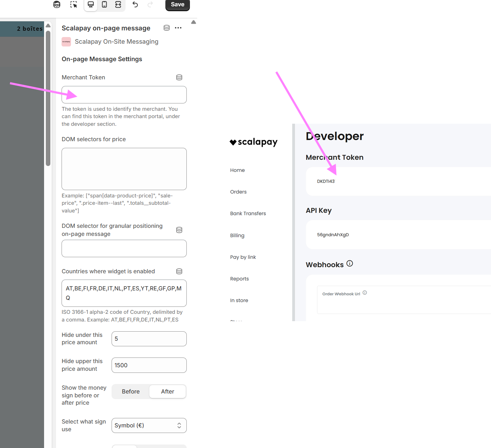Click the Merchant Token input field
Viewport: 491px width, 448px height.
click(124, 95)
